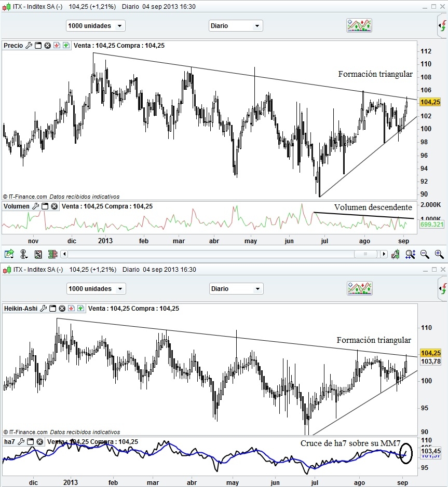The width and height of the screenshot is (448, 487).
Task: Remove the Precio panel with X icon
Action: point(47,46)
